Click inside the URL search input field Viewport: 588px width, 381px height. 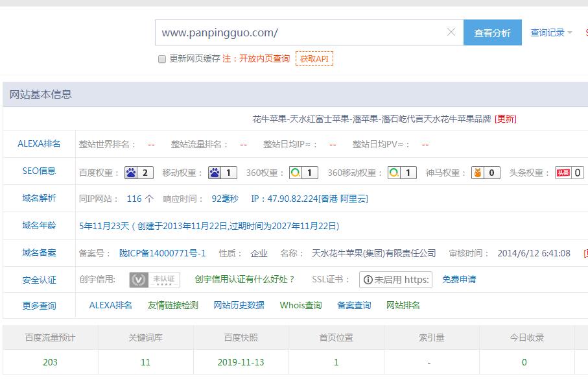(292, 31)
